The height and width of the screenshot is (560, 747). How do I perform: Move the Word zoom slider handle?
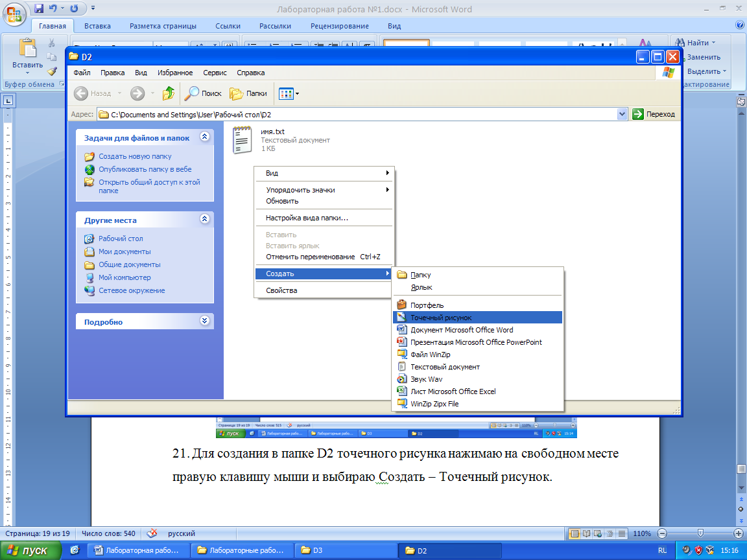pyautogui.click(x=700, y=533)
